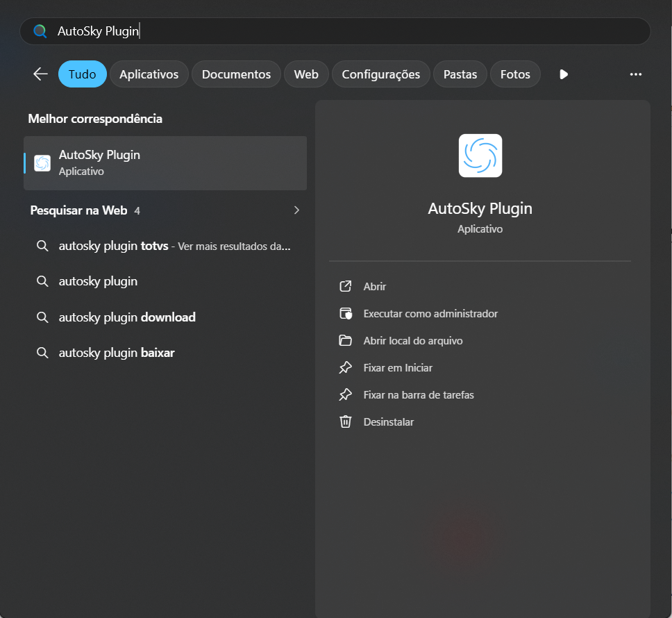Choose Desinstalar to remove the app
This screenshot has height=618, width=672.
(x=388, y=422)
